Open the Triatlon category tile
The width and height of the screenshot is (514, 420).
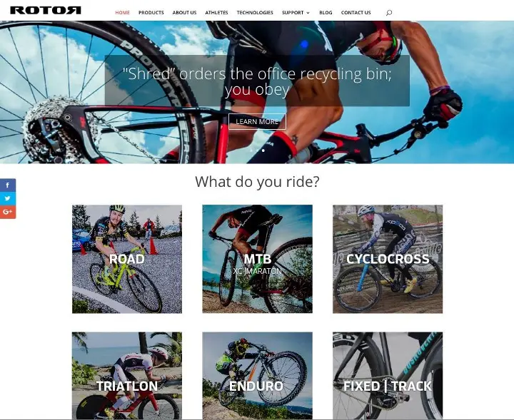click(x=127, y=376)
